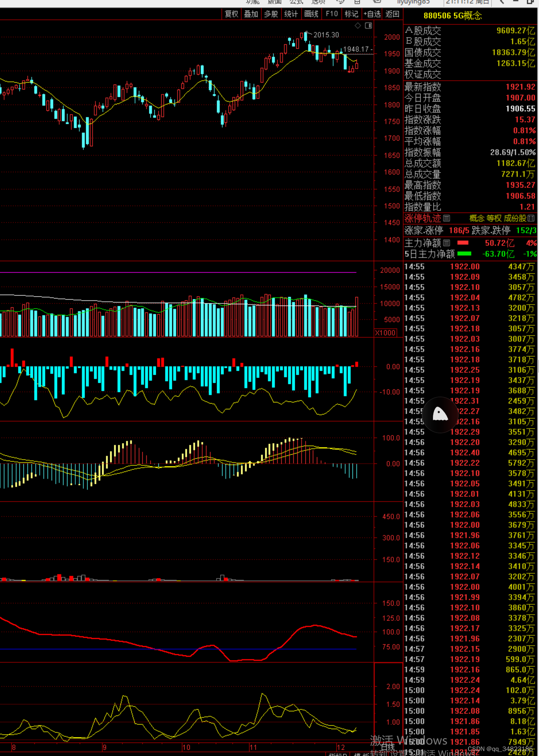
Task: Click the 基金成交 value 1263.15亿
Action: [x=516, y=63]
